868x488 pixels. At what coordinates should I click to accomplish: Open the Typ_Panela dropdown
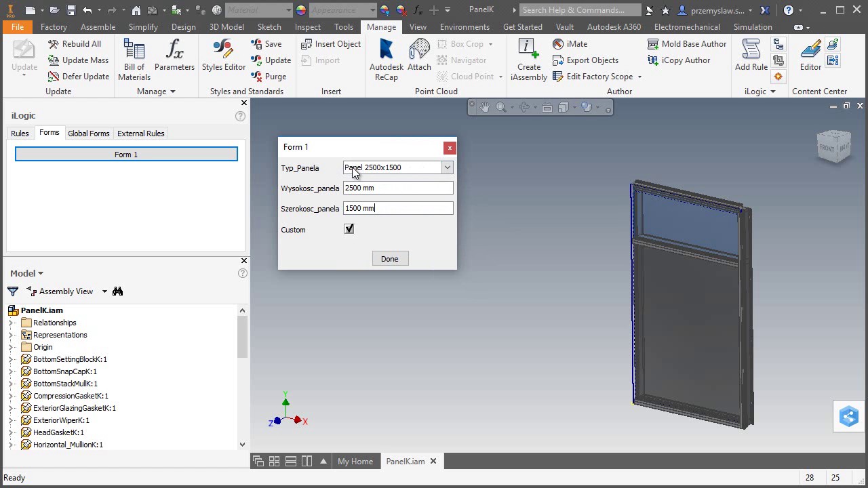(x=447, y=167)
